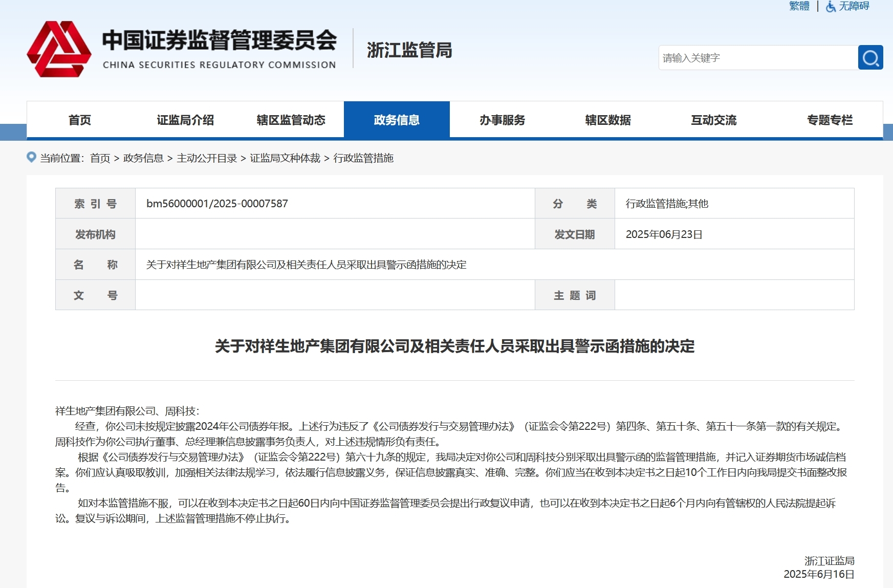Click the 文号 label cell
893x588 pixels.
pos(95,295)
